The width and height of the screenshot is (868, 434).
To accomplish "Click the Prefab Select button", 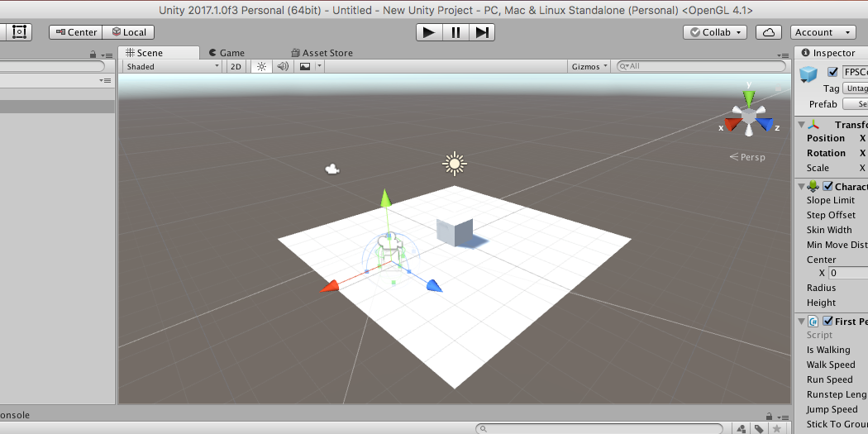I will 856,104.
